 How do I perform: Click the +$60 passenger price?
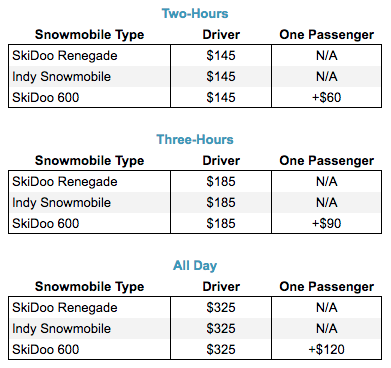[326, 98]
